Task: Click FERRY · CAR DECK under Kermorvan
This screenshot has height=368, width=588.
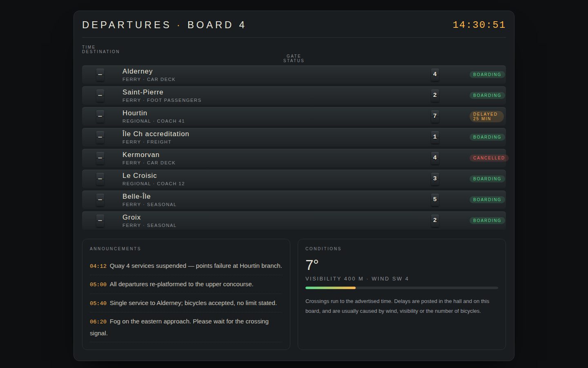Action: point(149,163)
